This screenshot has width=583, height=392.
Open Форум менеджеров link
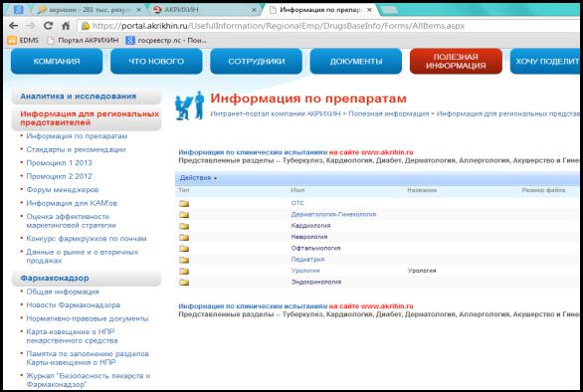click(63, 190)
